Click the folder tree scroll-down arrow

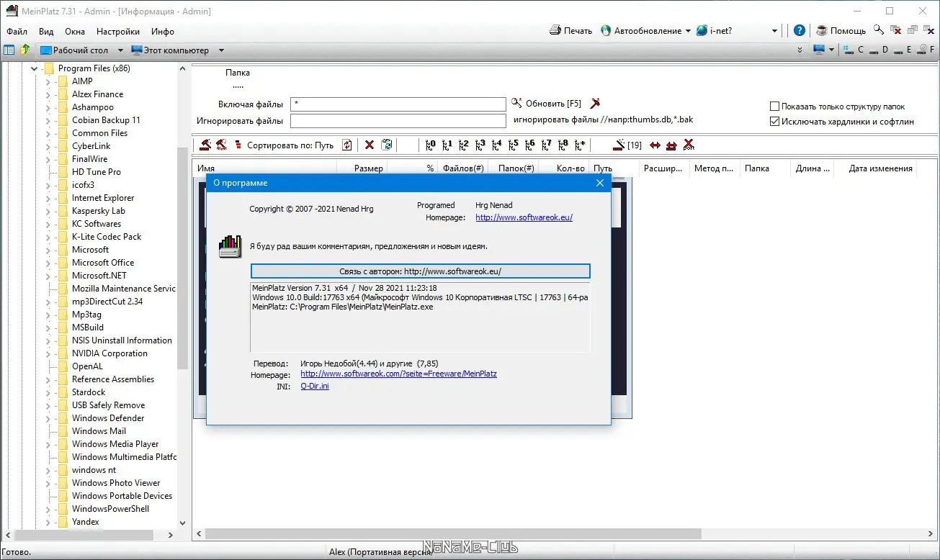point(182,523)
